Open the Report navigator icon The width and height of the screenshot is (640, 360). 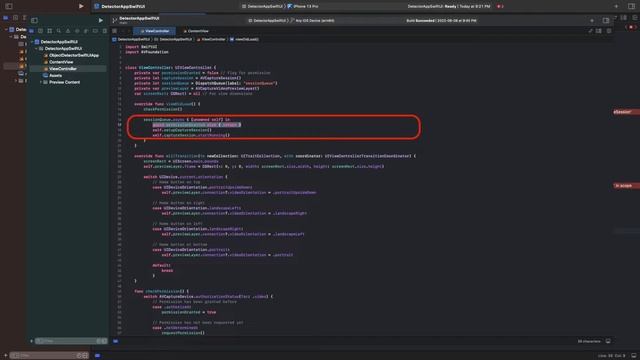point(104,31)
